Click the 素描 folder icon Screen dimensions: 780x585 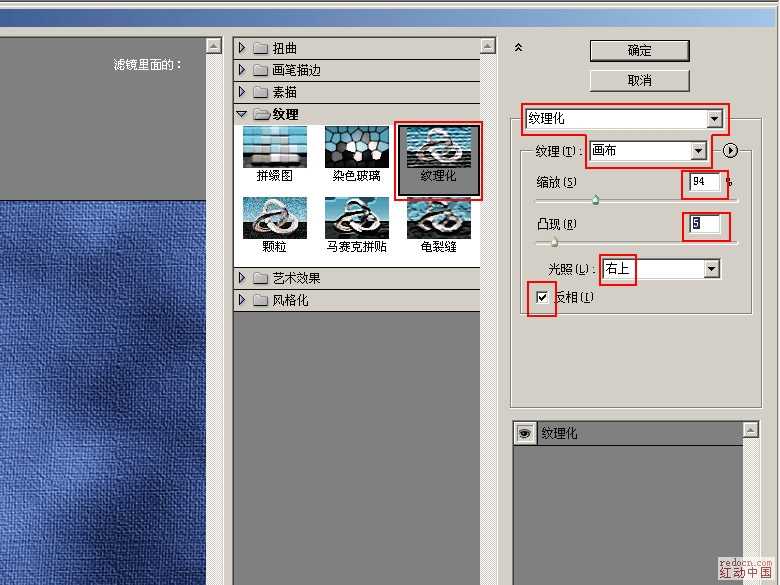tap(261, 92)
